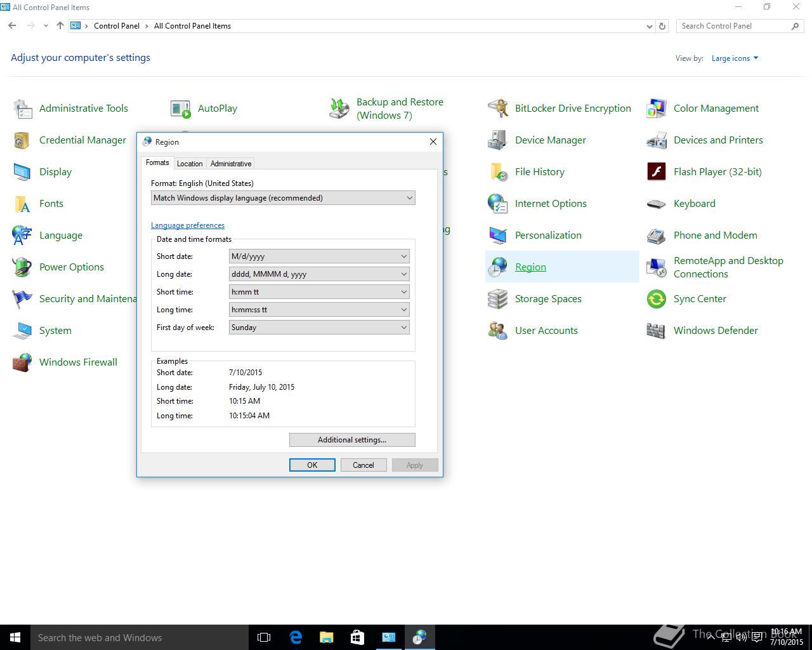Open Security and Maintenance icon

click(x=22, y=299)
